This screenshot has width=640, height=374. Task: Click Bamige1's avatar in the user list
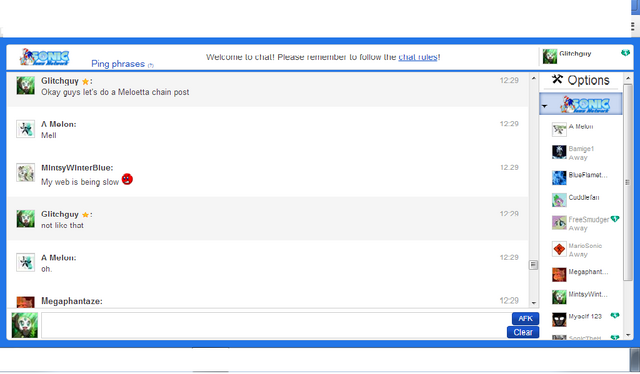click(559, 152)
